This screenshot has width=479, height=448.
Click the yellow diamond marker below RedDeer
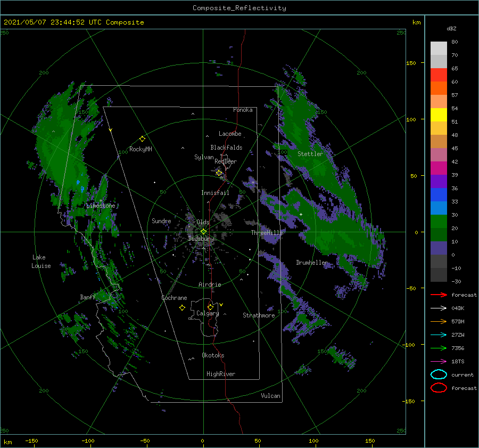219,173
